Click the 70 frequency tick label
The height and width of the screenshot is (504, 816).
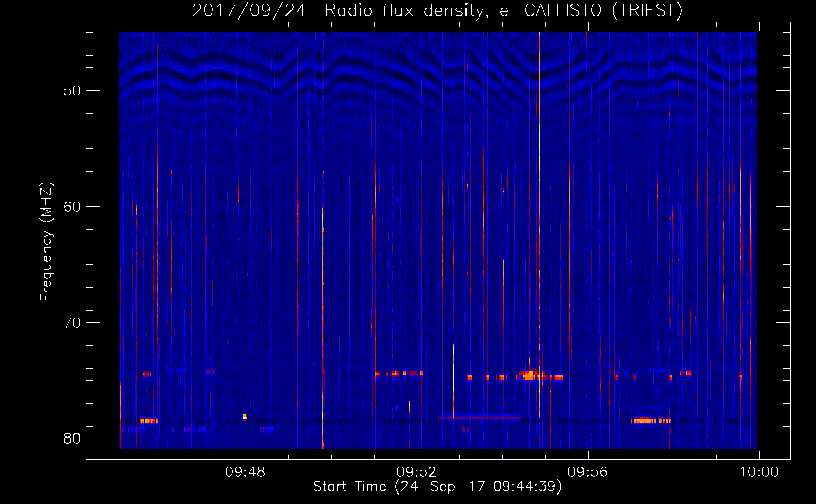tap(73, 323)
